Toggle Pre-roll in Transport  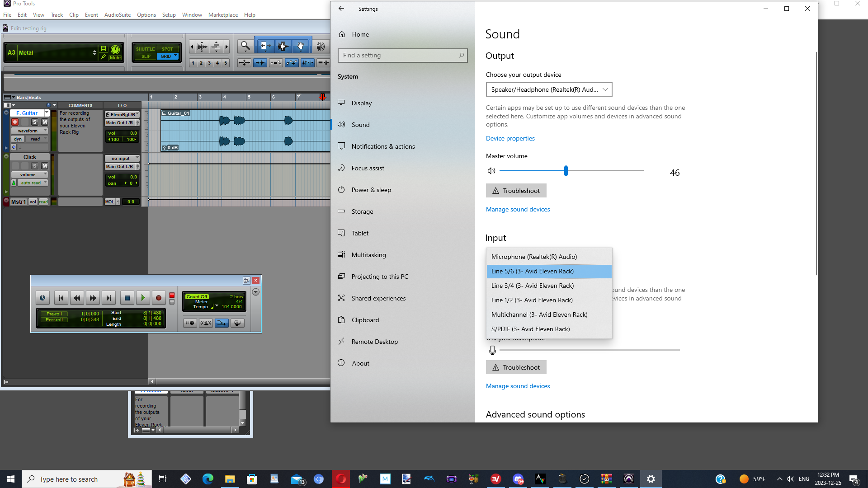(x=54, y=314)
